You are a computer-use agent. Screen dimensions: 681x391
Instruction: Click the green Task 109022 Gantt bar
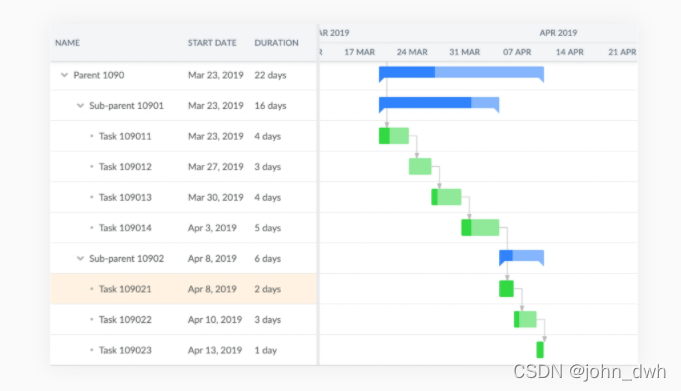click(x=525, y=319)
